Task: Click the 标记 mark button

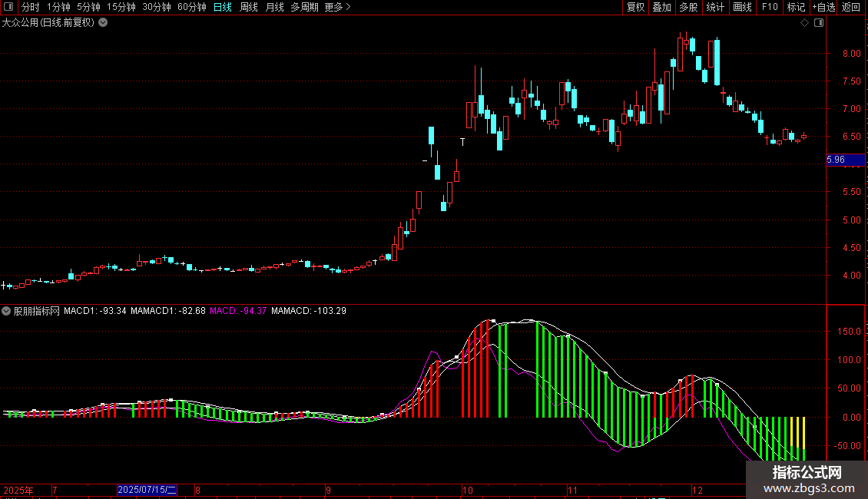Action: coord(796,7)
